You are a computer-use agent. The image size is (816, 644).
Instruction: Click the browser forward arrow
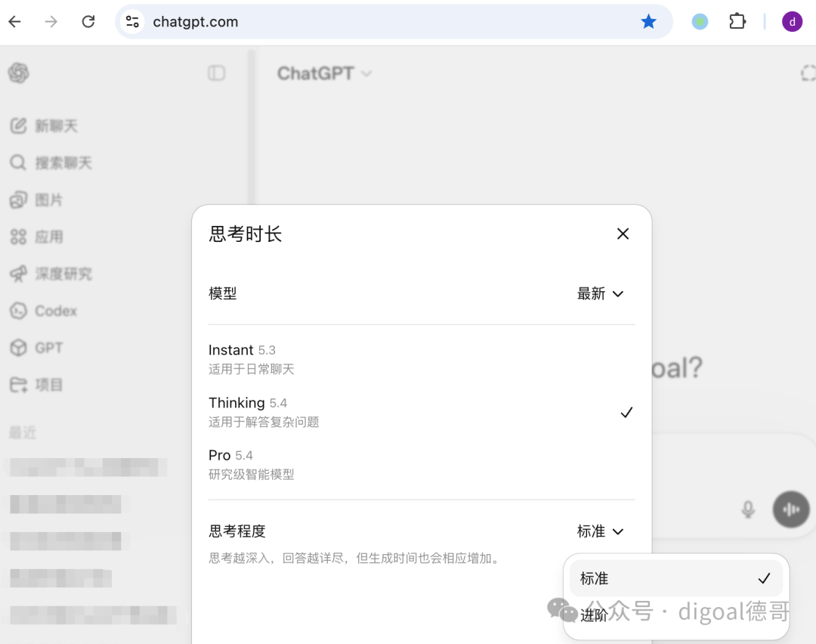click(x=51, y=22)
